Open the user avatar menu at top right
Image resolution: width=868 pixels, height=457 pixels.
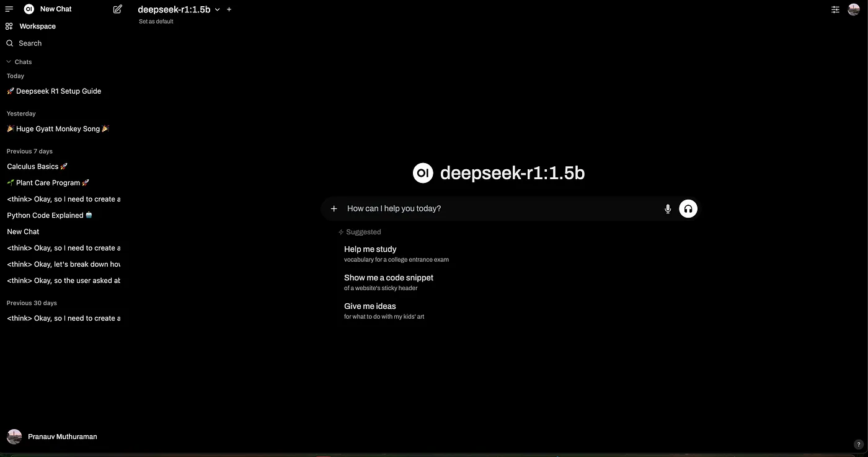(x=853, y=9)
